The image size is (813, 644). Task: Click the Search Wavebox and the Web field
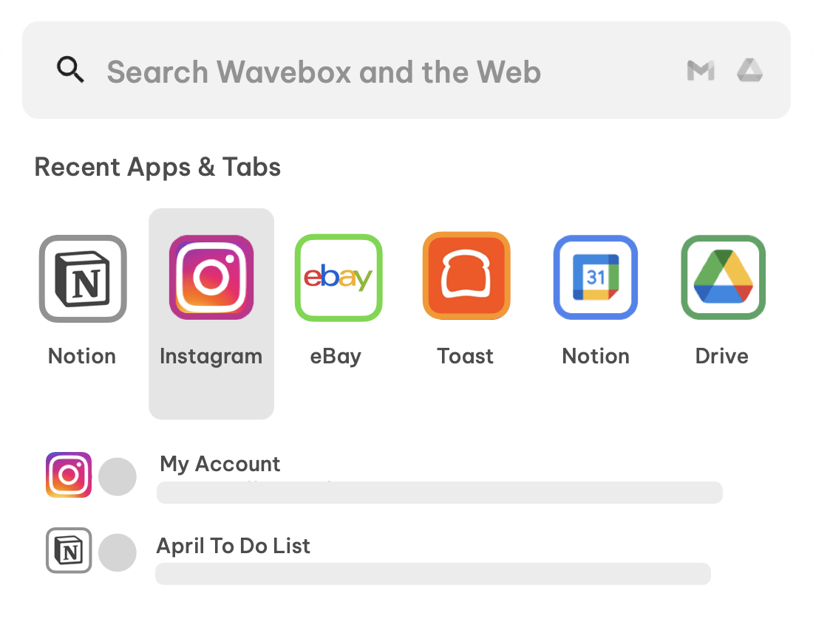tap(324, 72)
